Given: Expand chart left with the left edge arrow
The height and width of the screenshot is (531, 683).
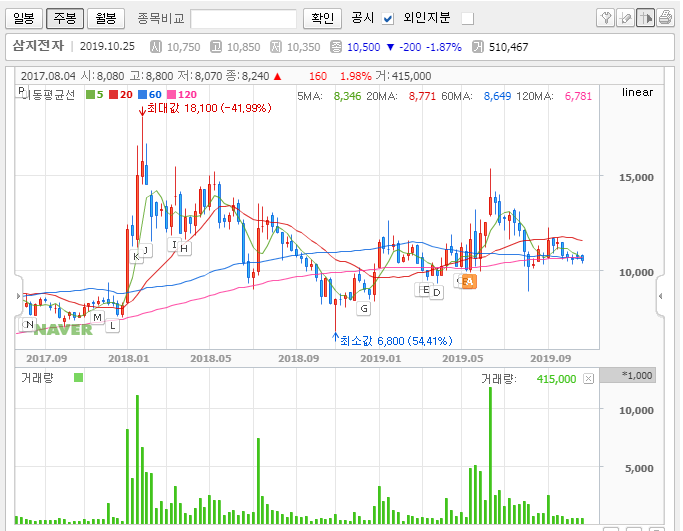Looking at the screenshot, I should [18, 296].
